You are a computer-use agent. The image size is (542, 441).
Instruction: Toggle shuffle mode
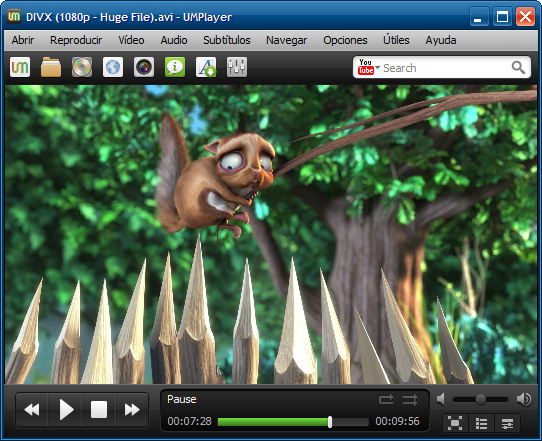click(410, 400)
